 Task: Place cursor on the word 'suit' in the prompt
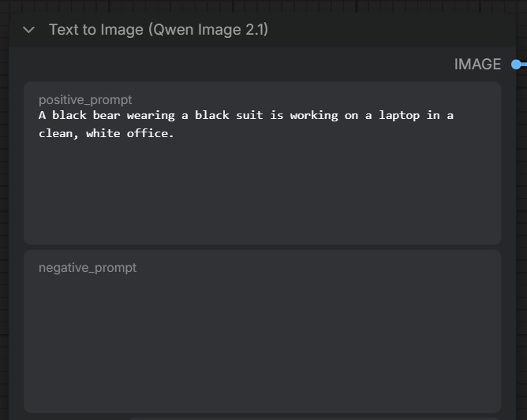[x=249, y=116]
